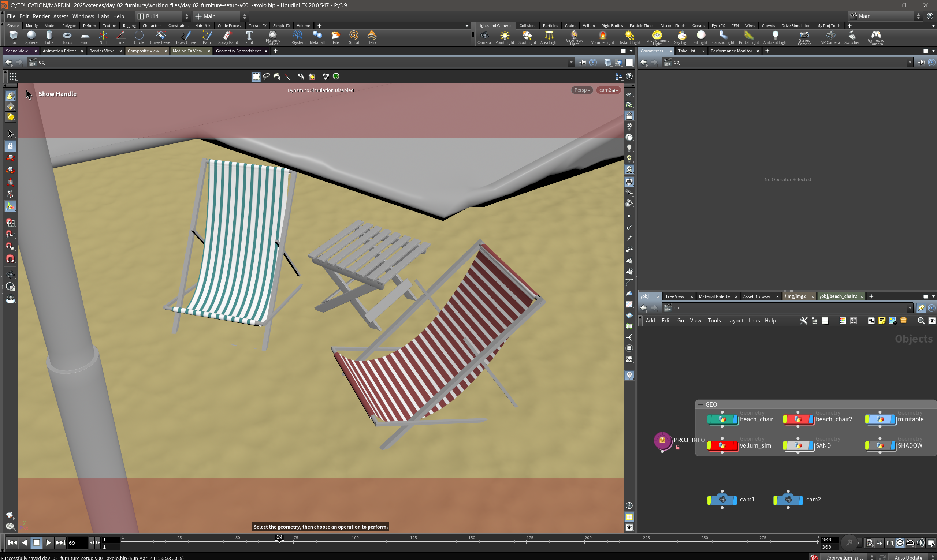Viewport: 937px width, 560px height.
Task: Toggle display flag on SAND node
Action: pyautogui.click(x=811, y=446)
